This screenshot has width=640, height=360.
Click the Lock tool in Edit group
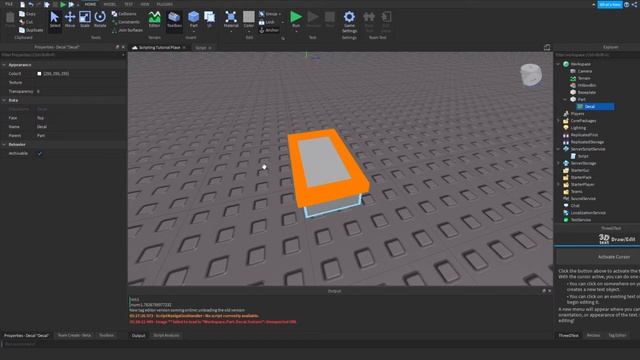[267, 22]
